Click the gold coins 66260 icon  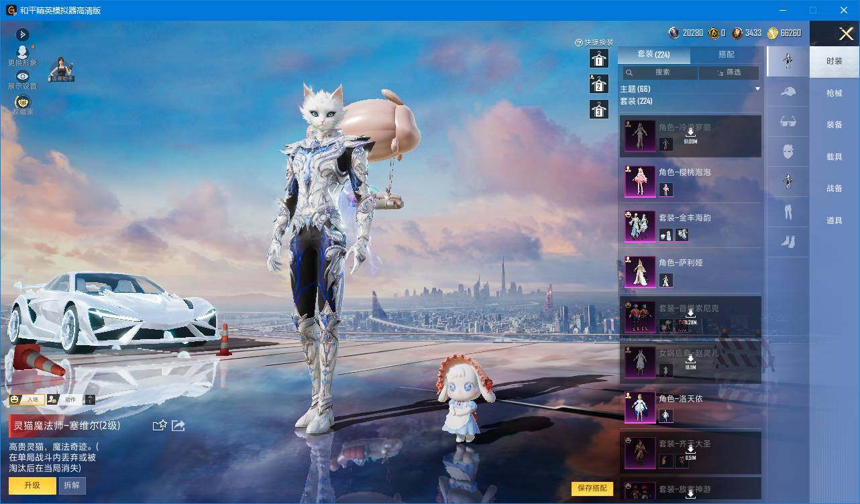(773, 33)
